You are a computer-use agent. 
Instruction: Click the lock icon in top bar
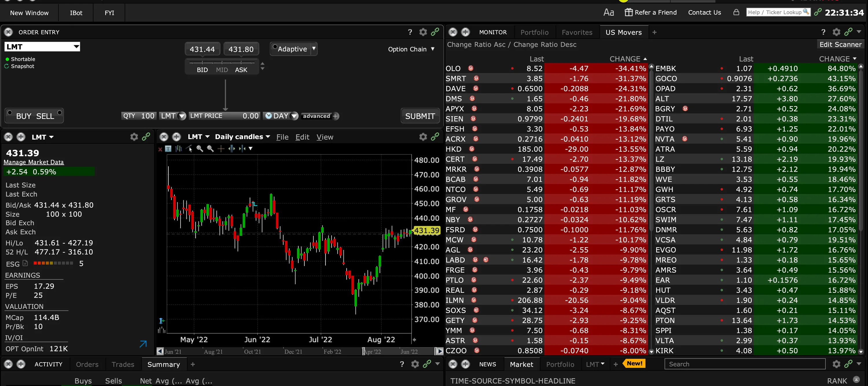click(736, 12)
